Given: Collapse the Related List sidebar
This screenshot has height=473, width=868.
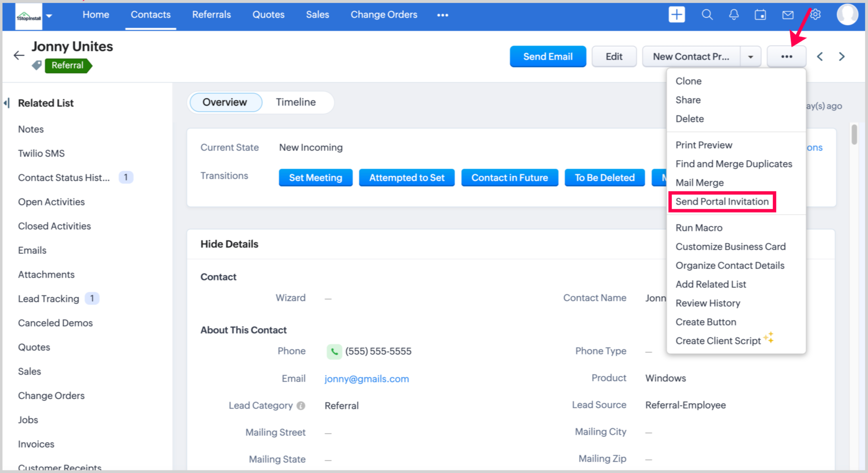Looking at the screenshot, I should 7,103.
